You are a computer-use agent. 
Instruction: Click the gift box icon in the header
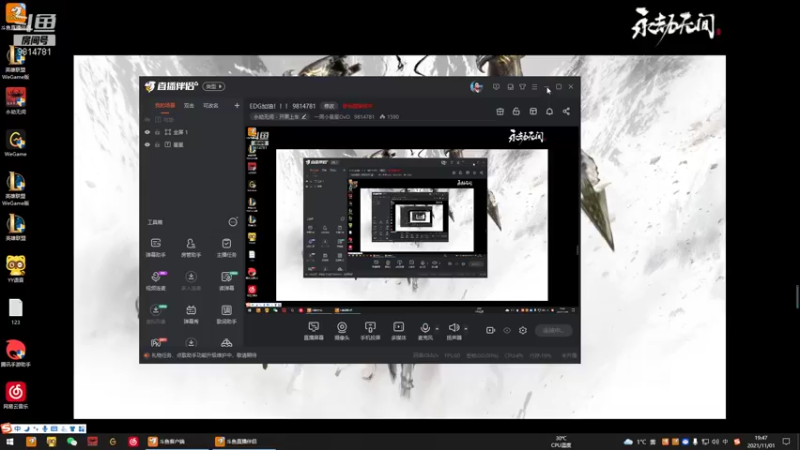(500, 111)
